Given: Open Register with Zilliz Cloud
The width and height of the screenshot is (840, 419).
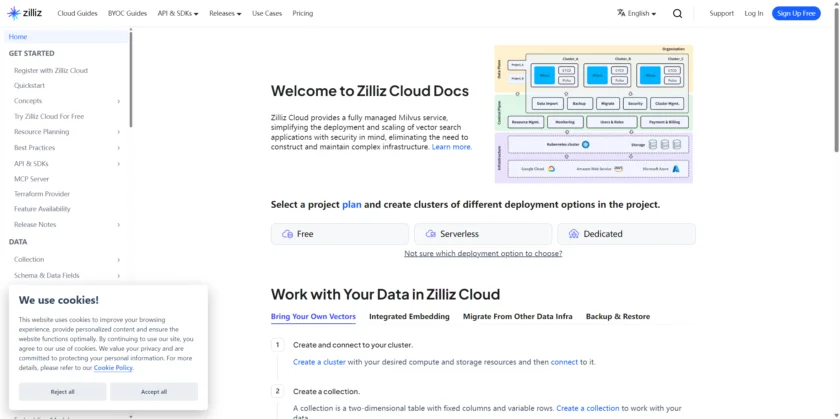Looking at the screenshot, I should [x=51, y=71].
